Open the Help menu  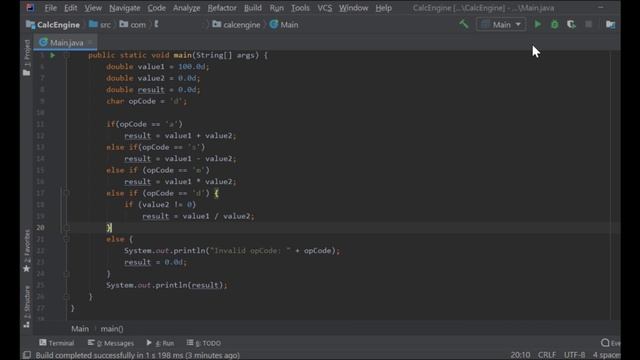click(x=383, y=8)
